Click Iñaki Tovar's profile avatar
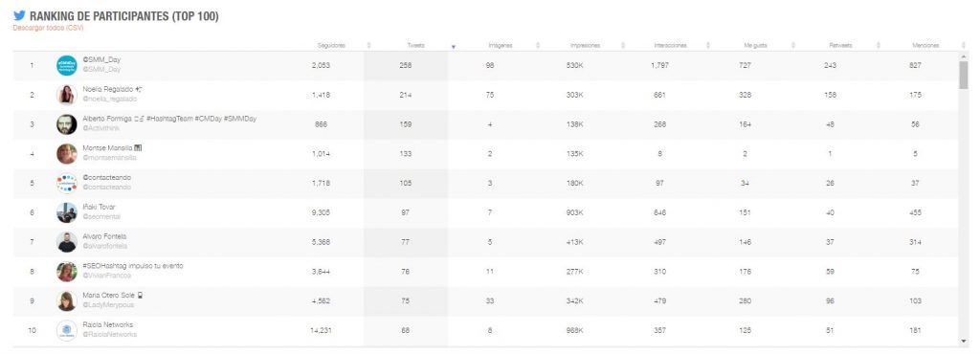980x354 pixels. click(66, 212)
